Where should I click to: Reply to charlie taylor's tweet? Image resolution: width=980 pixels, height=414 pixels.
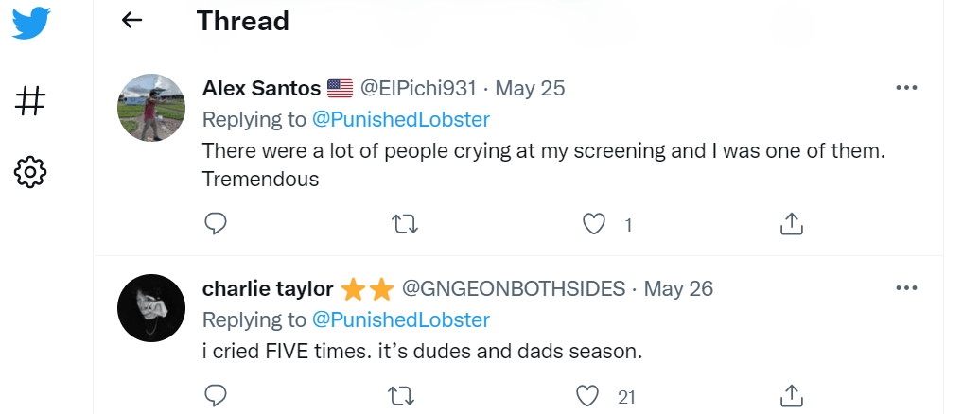[216, 395]
